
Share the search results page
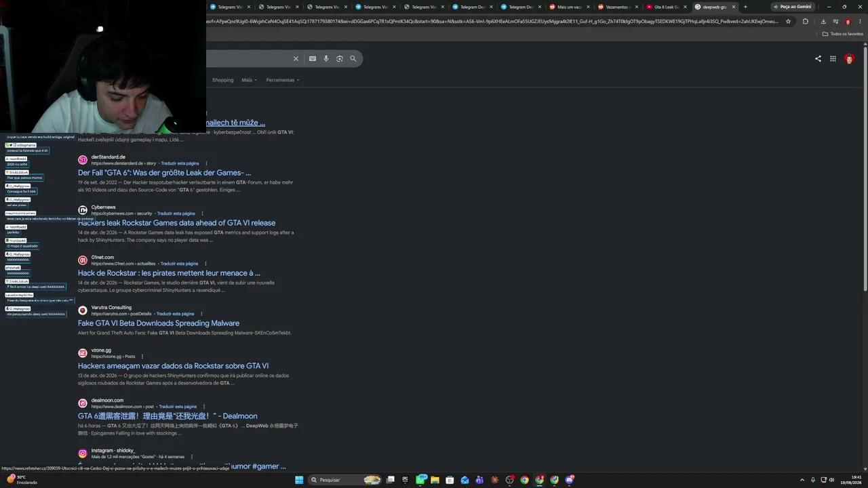tap(818, 59)
